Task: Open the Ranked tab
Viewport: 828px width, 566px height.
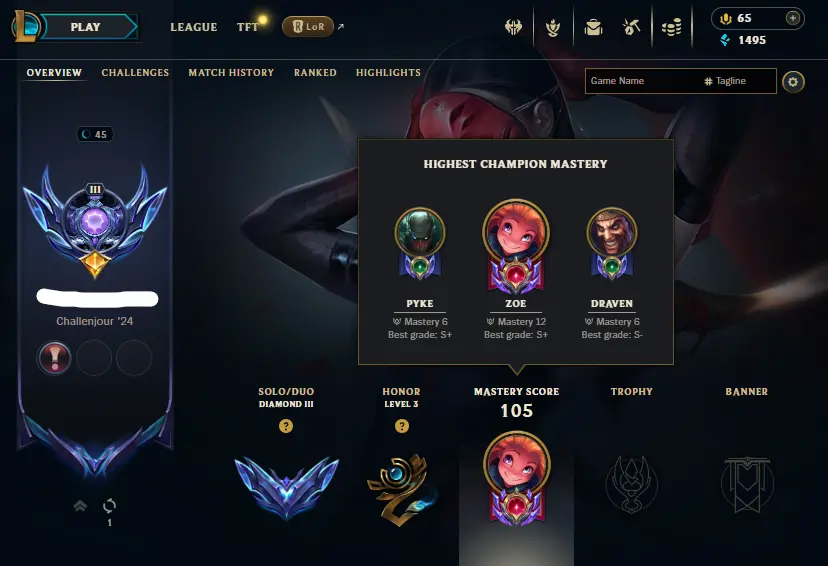Action: click(315, 72)
